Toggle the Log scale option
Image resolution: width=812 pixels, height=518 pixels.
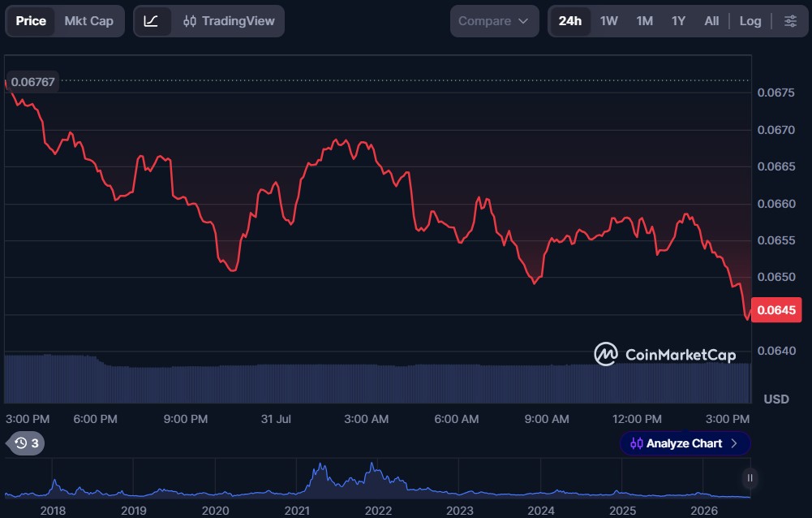click(x=750, y=21)
